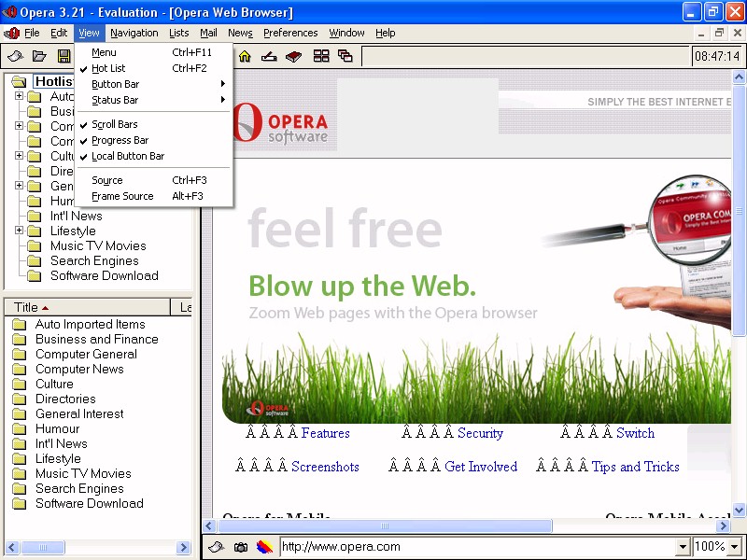Open the Screenshots link
This screenshot has width=747, height=560.
click(325, 466)
